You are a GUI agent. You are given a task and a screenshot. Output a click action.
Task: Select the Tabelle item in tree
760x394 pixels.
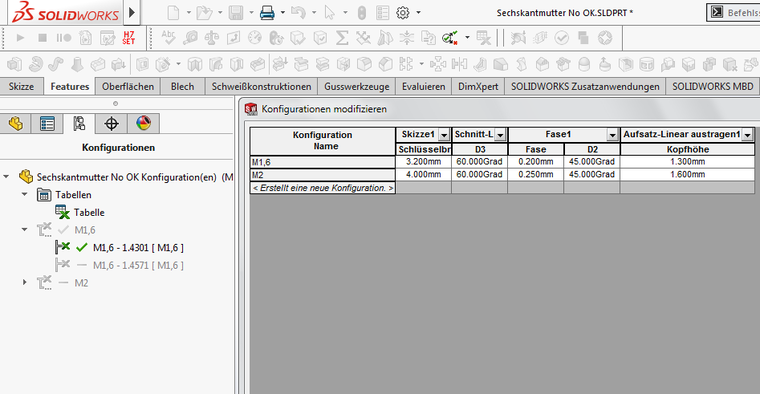89,212
